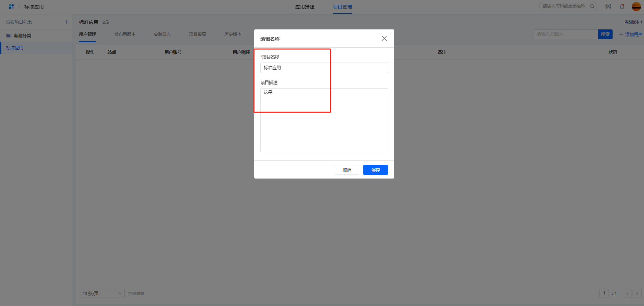Open the 项目设置 tab

point(198,34)
